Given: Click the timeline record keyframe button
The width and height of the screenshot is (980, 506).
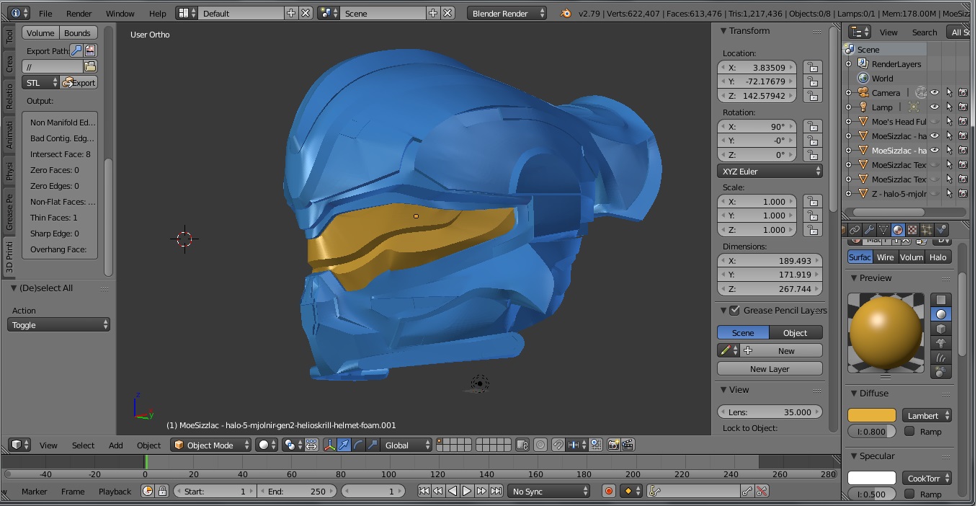Looking at the screenshot, I should (x=609, y=492).
